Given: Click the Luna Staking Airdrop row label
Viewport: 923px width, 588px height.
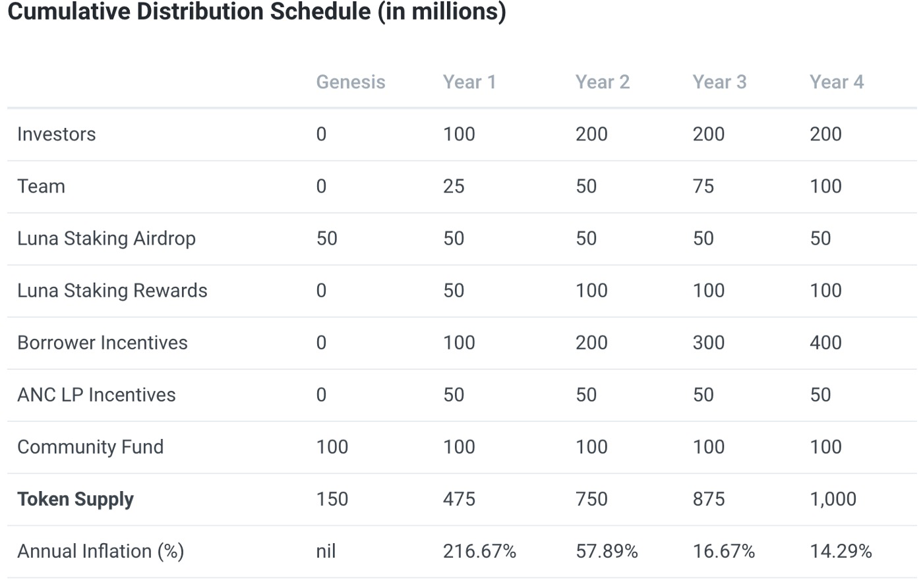Looking at the screenshot, I should point(106,238).
